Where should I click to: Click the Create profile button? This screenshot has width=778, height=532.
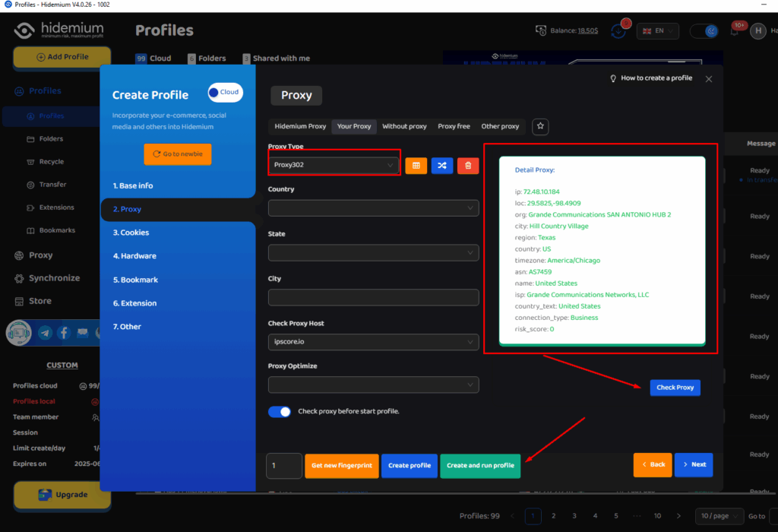point(410,465)
